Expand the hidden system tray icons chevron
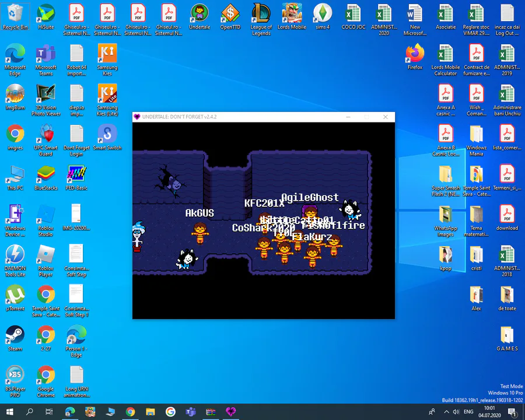 446,412
